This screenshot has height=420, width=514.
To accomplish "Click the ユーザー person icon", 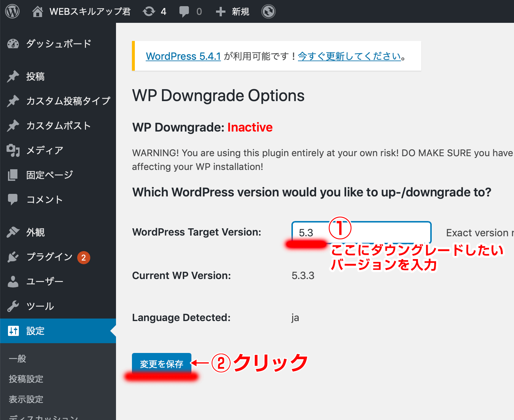I will 13,282.
